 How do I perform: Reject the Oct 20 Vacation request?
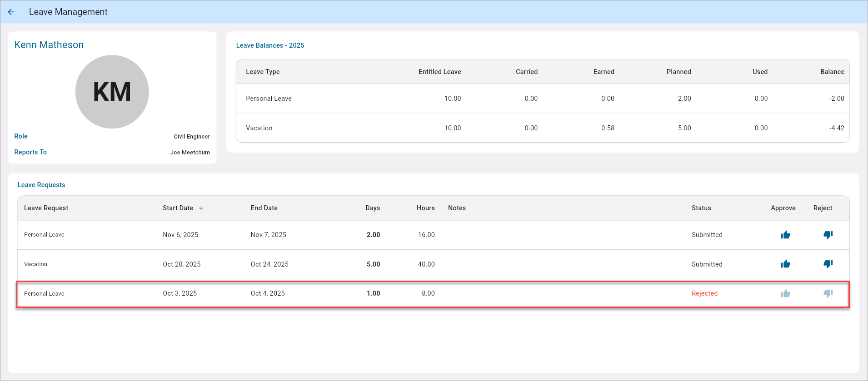tap(828, 264)
